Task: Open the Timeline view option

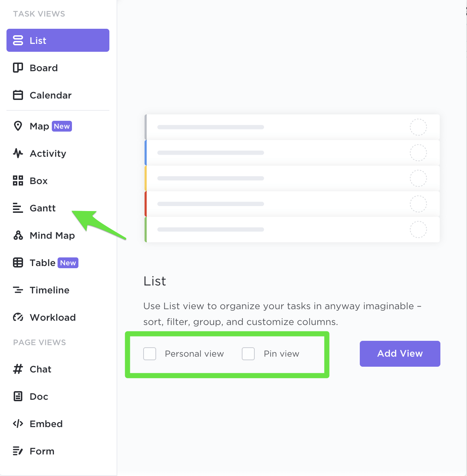Action: pos(49,290)
